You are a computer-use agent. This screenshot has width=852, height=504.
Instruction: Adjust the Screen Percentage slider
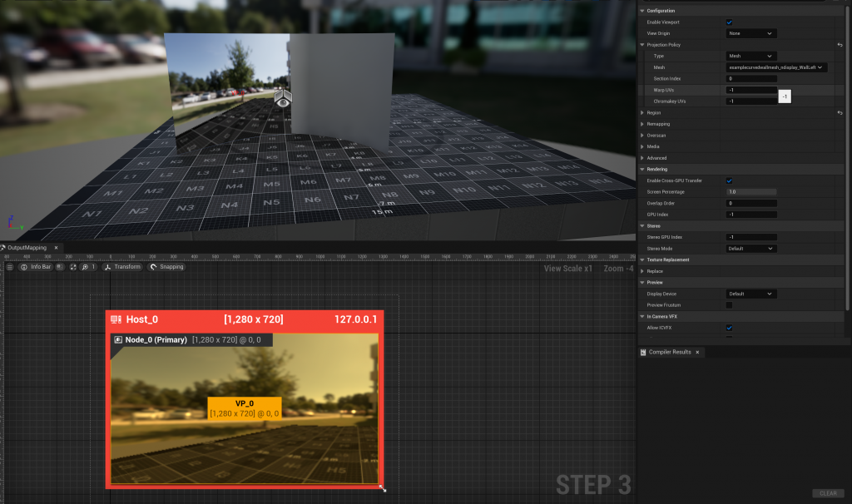click(751, 192)
